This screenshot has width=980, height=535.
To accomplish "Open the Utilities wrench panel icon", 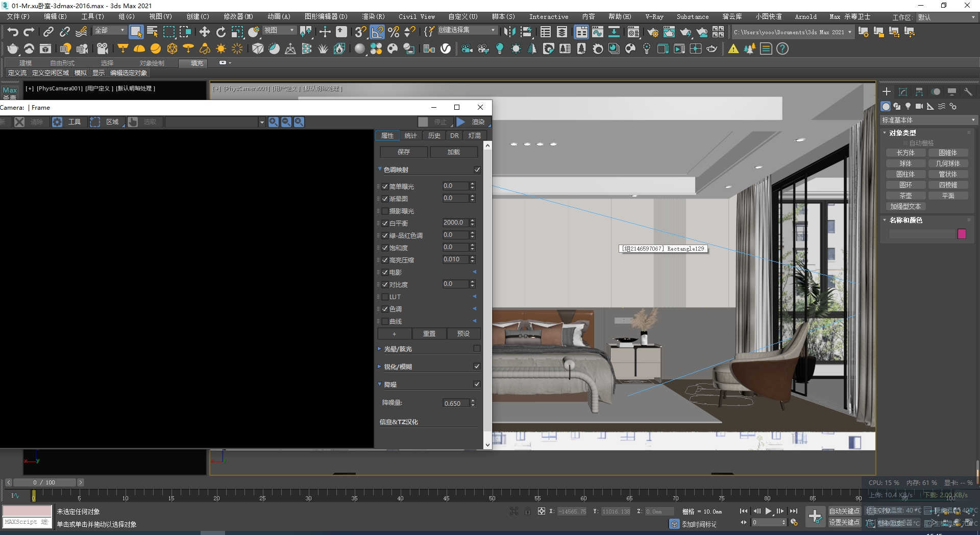I will 968,91.
